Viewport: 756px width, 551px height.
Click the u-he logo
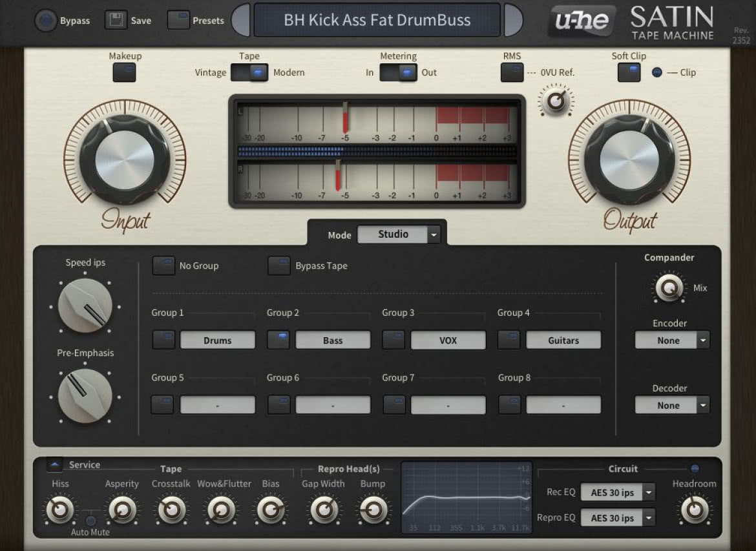pos(582,21)
